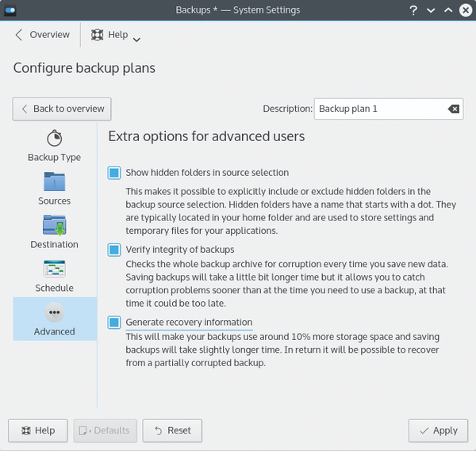Click the window title bar question mark icon

tap(413, 10)
